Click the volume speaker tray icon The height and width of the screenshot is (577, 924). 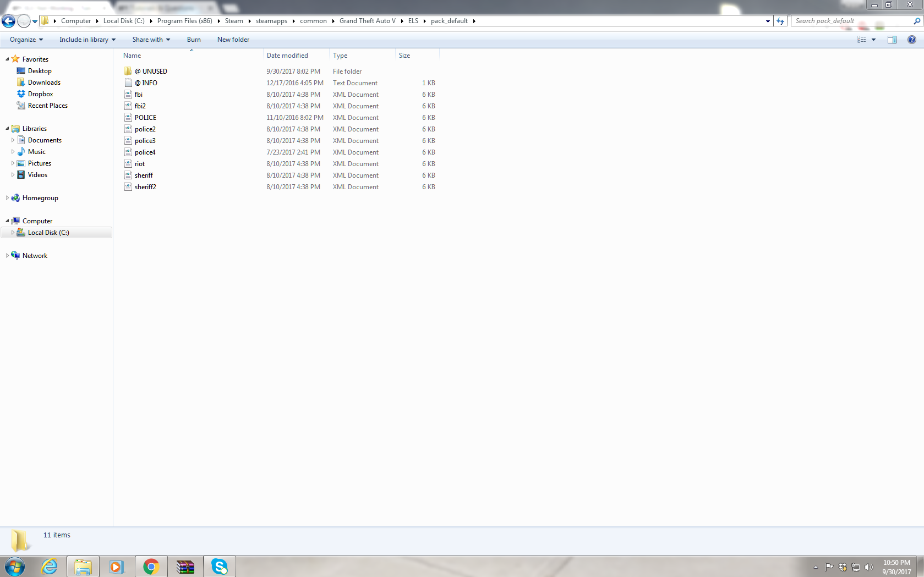(869, 567)
